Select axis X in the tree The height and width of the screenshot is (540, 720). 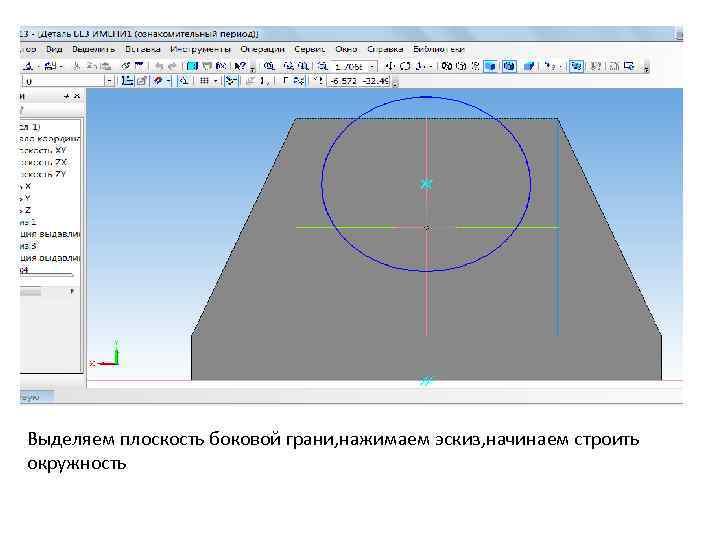(26, 186)
